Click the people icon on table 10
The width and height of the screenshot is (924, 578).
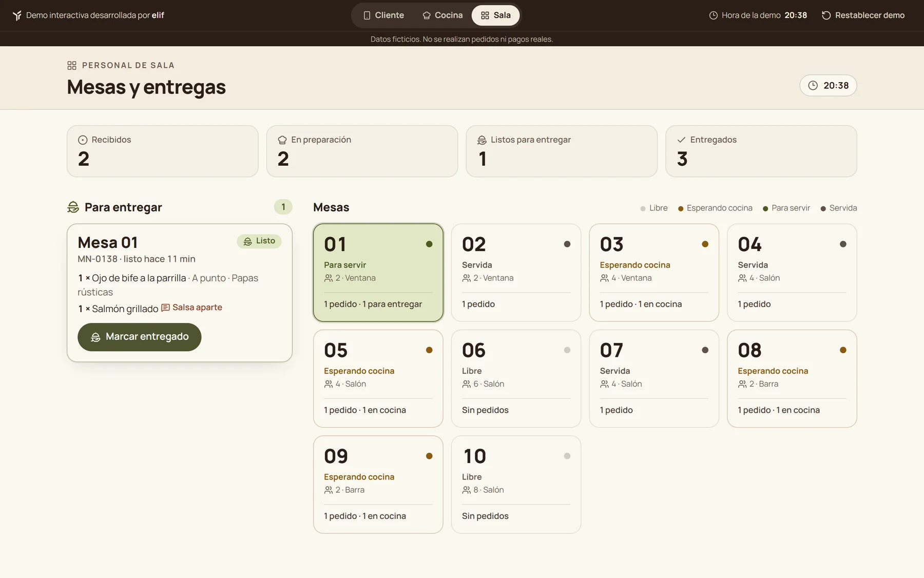tap(466, 490)
